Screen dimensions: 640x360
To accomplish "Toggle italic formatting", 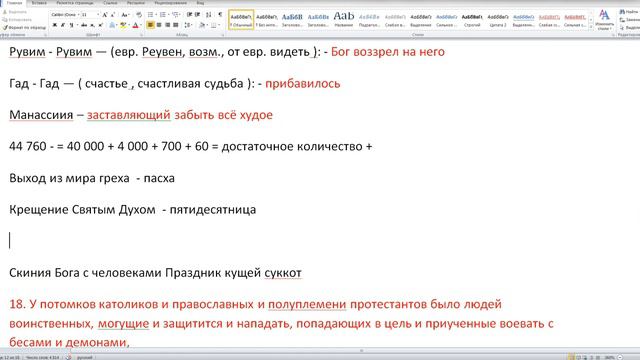I will point(63,25).
